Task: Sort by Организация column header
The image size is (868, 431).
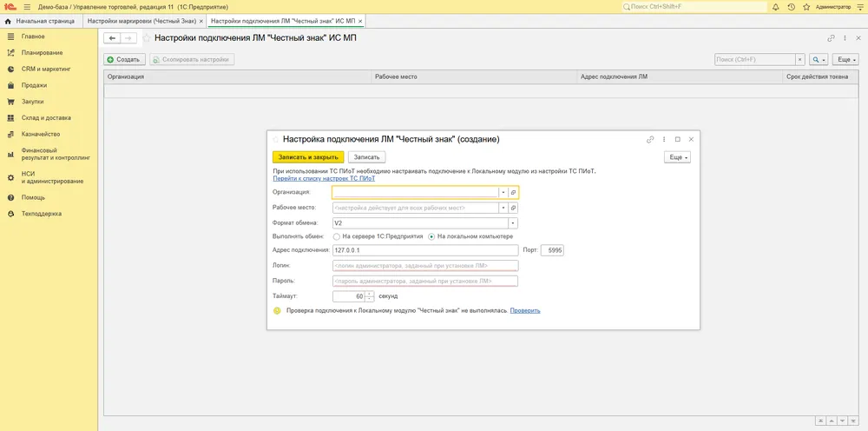Action: [x=238, y=77]
